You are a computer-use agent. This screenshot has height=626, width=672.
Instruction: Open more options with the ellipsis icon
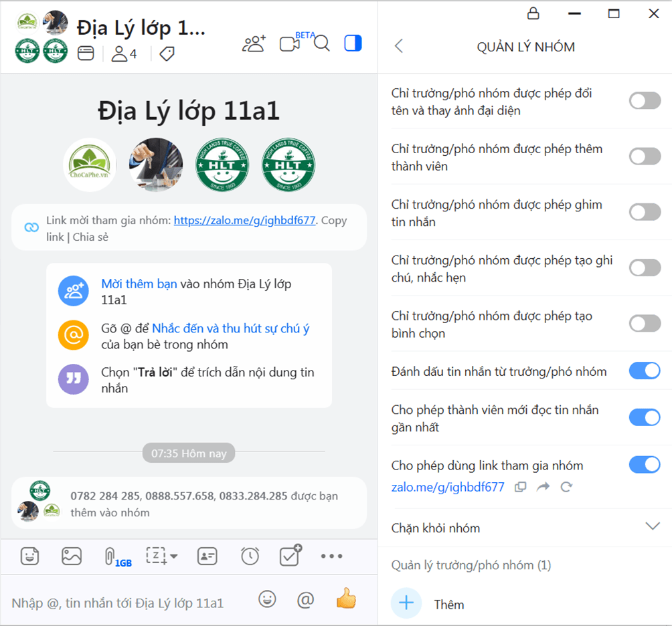point(331,556)
